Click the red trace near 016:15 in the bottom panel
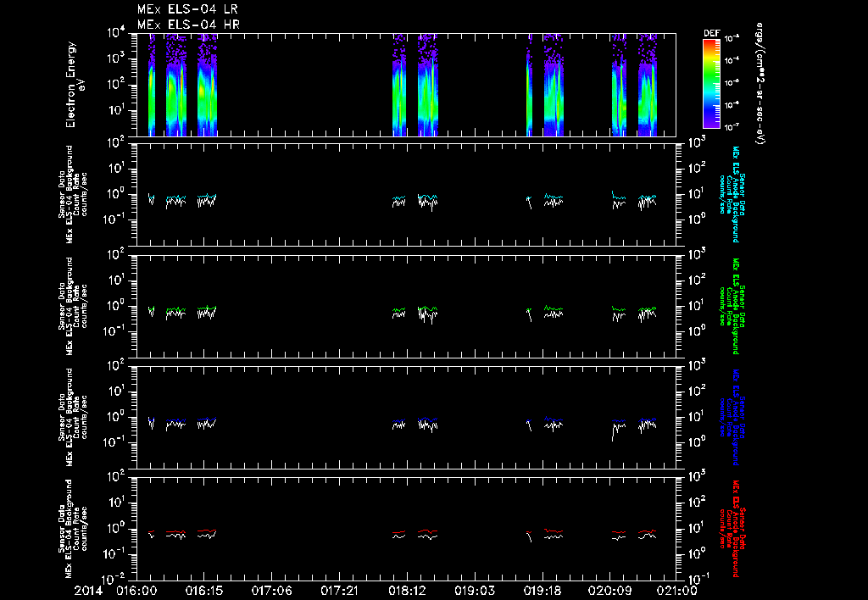This screenshot has width=868, height=600. pos(207,531)
